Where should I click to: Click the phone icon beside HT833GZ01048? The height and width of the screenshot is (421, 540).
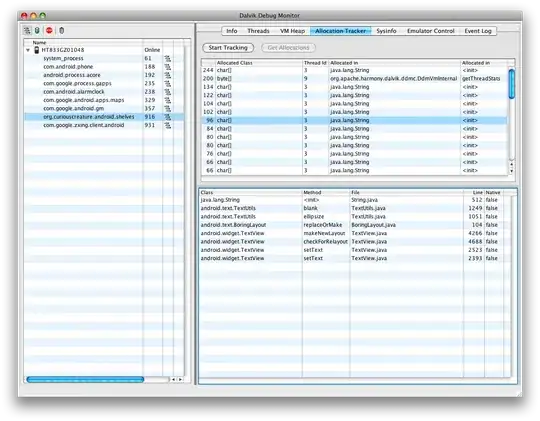click(37, 50)
